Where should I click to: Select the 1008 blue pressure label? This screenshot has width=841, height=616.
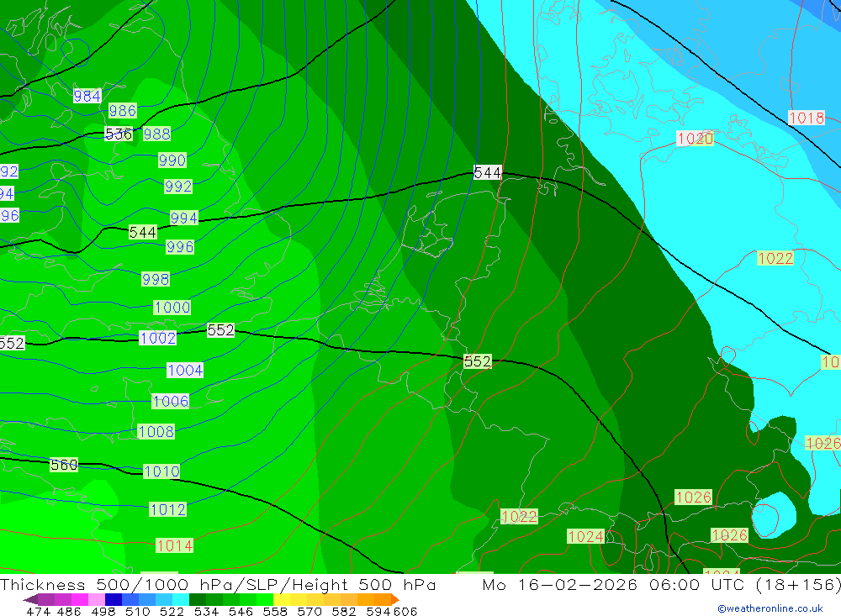[156, 432]
